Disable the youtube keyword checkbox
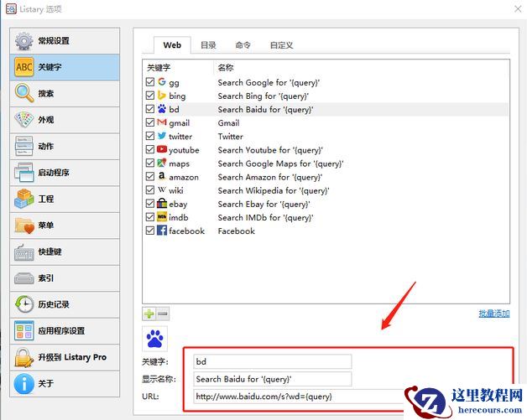Image resolution: width=527 pixels, height=420 pixels. point(150,149)
